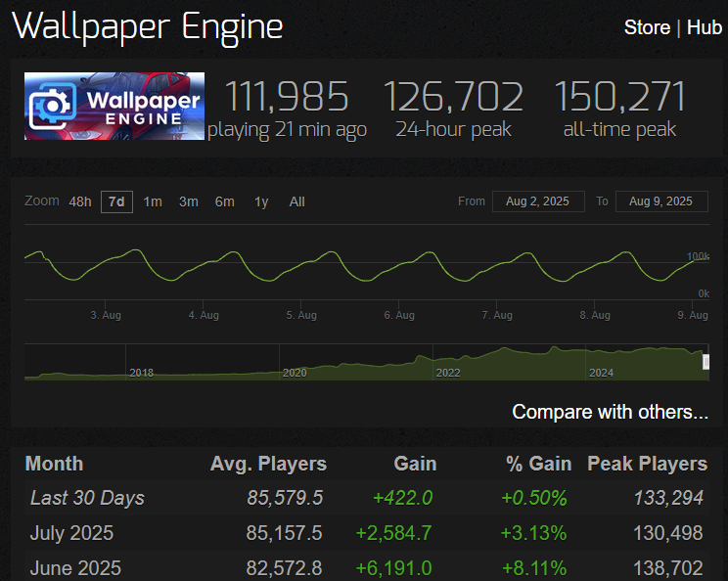Screen dimensions: 728x581
Task: Click the 126,702 24-hour peak number
Action: click(454, 97)
